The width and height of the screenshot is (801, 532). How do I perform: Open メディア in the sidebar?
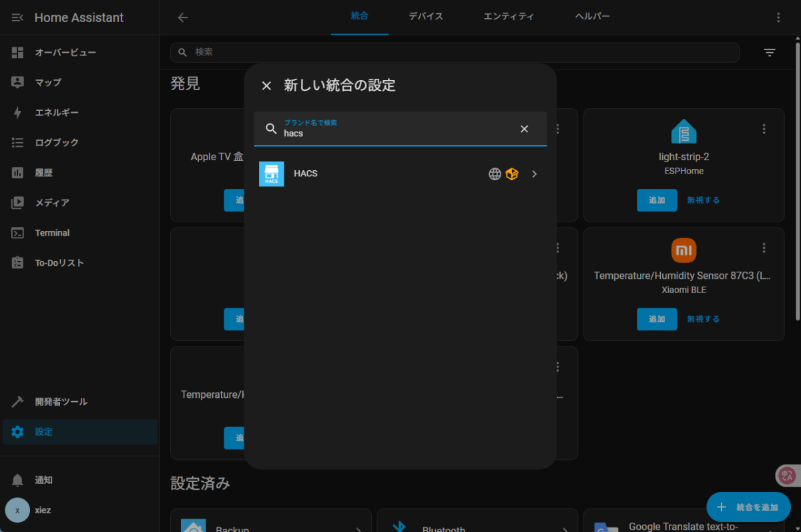point(80,202)
